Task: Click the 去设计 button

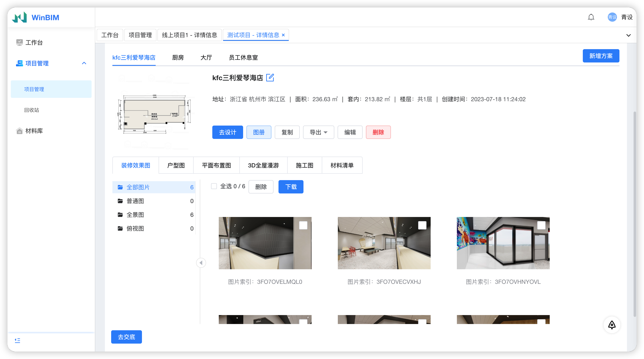Action: coord(228,132)
